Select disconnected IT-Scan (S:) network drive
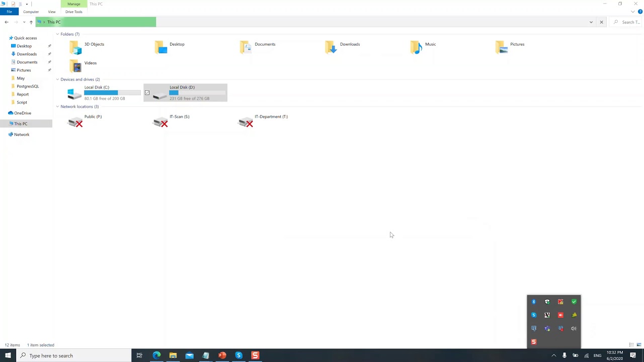 [x=172, y=121]
